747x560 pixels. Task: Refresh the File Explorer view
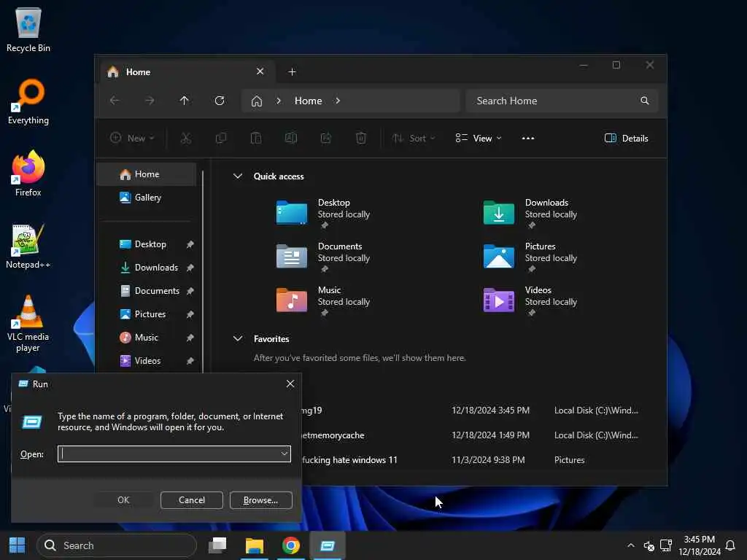click(x=219, y=101)
